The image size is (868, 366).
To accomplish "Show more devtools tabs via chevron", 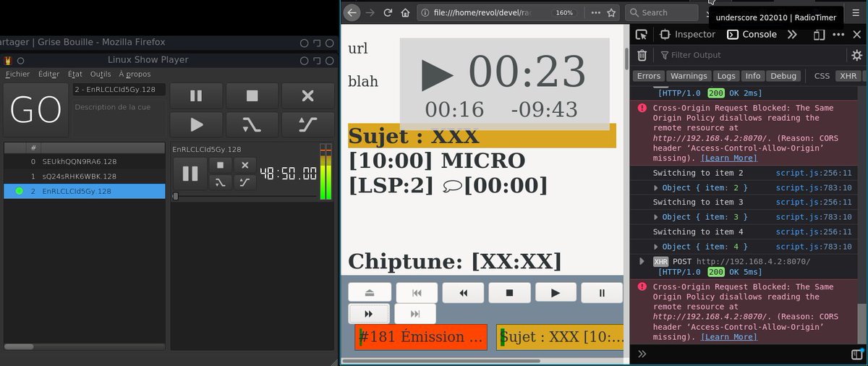I will [x=792, y=34].
